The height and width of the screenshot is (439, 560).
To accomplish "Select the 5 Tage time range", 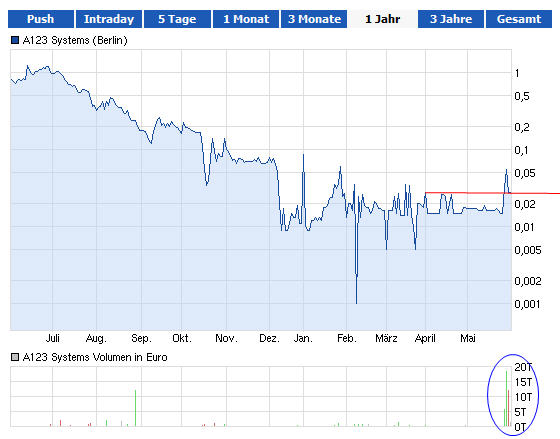I will pos(177,19).
